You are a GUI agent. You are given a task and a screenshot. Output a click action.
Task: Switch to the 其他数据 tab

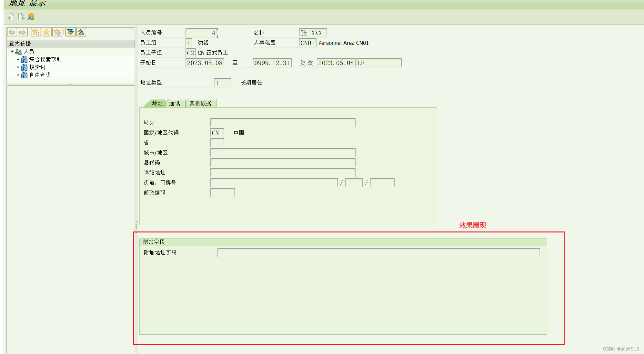200,103
